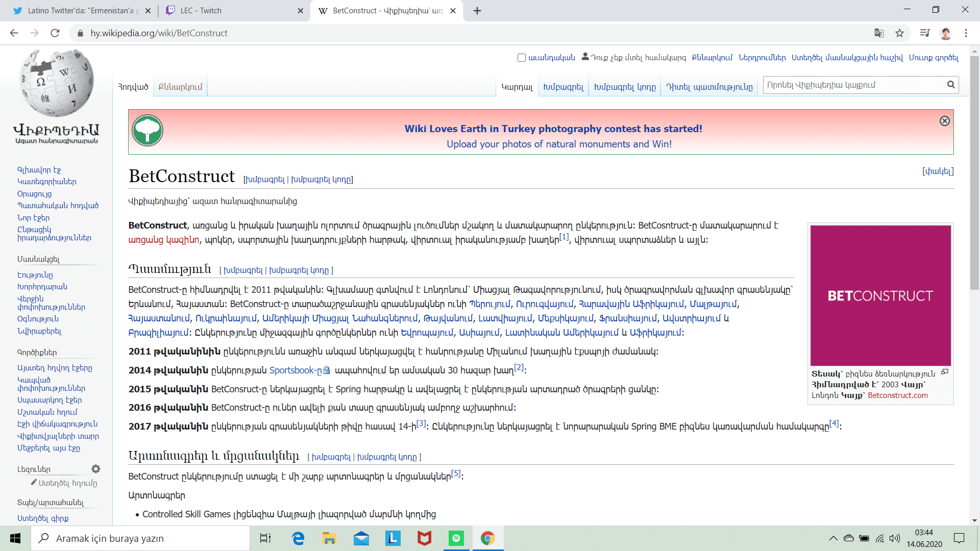This screenshot has height=551, width=980.
Task: Open the Chrome three-dot menu
Action: [x=966, y=33]
